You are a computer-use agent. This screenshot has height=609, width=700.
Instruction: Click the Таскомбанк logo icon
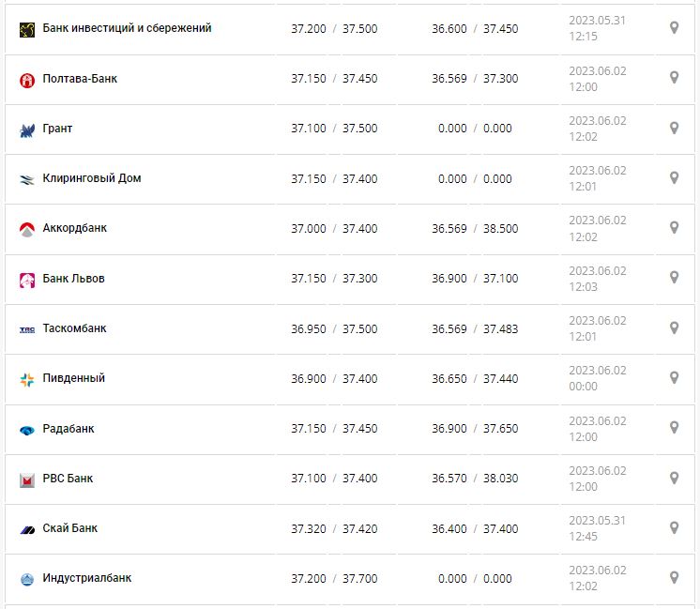[x=27, y=329]
